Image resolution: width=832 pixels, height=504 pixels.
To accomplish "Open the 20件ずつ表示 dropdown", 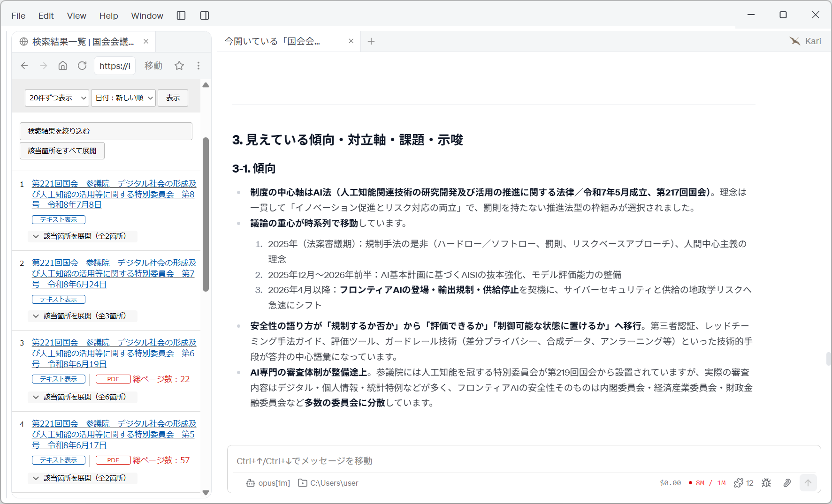I will pyautogui.click(x=57, y=98).
